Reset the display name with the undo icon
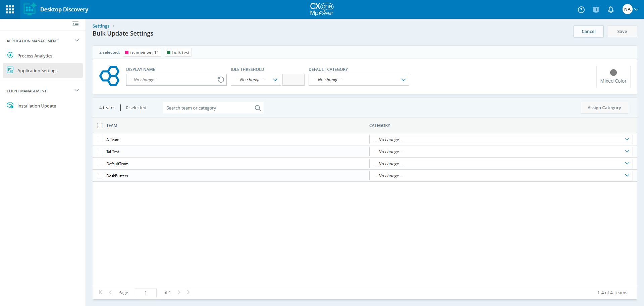This screenshot has width=644, height=306. click(x=221, y=80)
